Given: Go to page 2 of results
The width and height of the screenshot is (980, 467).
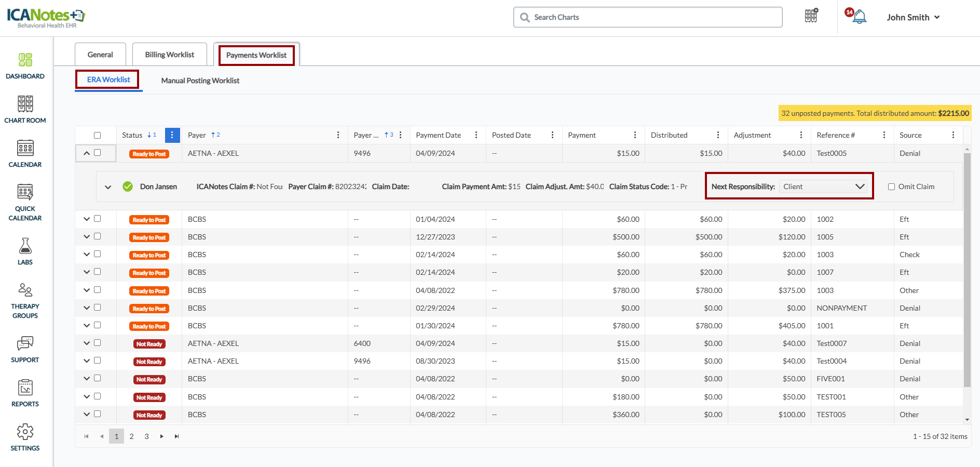Looking at the screenshot, I should [131, 436].
